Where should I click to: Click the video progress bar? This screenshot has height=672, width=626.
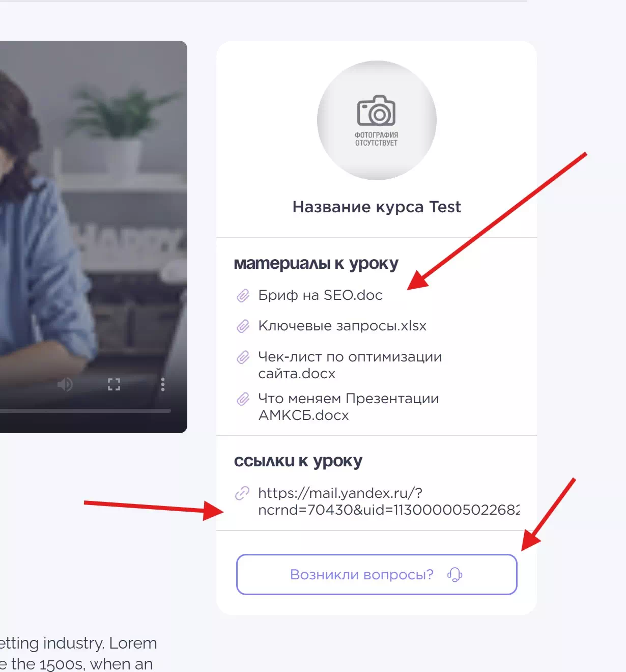click(86, 410)
